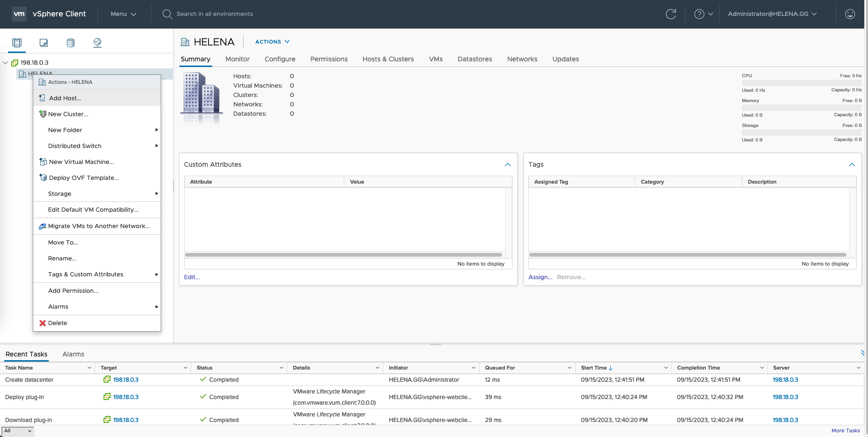Select Delete in the context menu
Screen dimensions: 868x437
pyautogui.click(x=58, y=323)
